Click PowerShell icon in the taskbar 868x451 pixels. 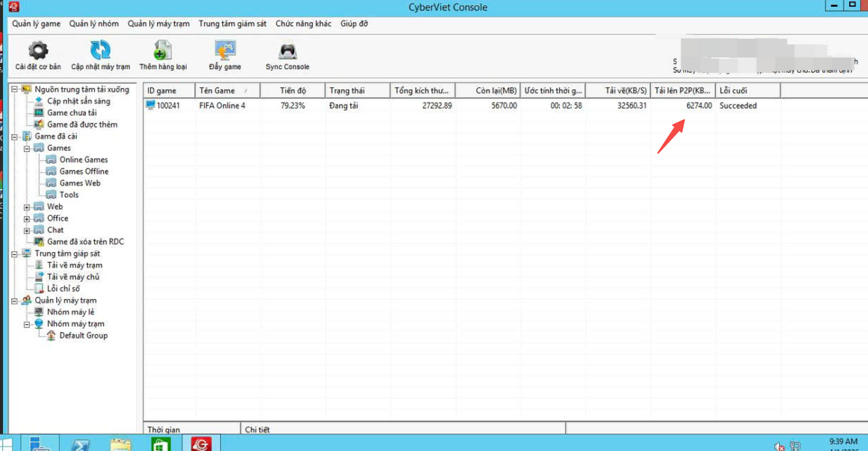click(x=80, y=444)
